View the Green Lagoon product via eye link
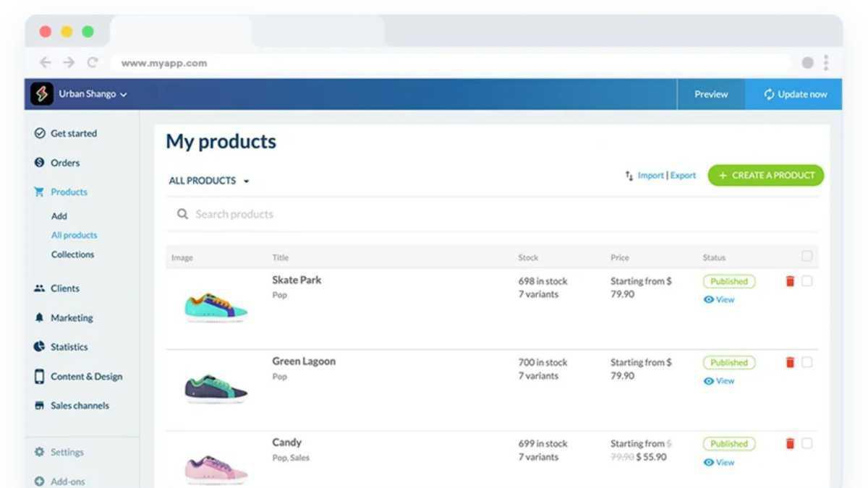Screen dimensions: 868x488 pyautogui.click(x=719, y=381)
